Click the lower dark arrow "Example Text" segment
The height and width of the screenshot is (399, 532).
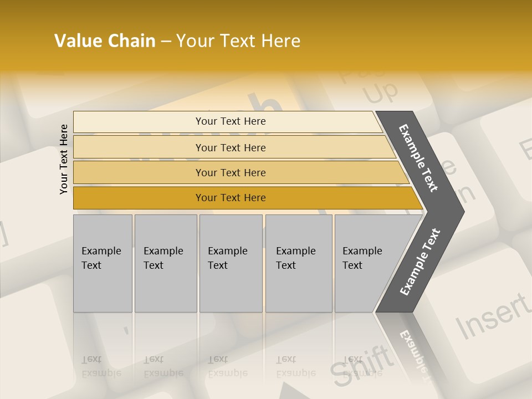click(420, 262)
